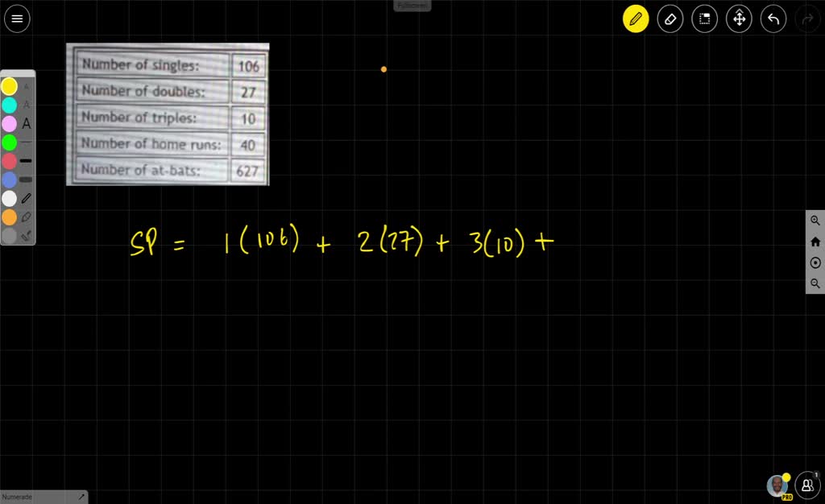
Task: Click the Numerade label bar
Action: pos(44,497)
